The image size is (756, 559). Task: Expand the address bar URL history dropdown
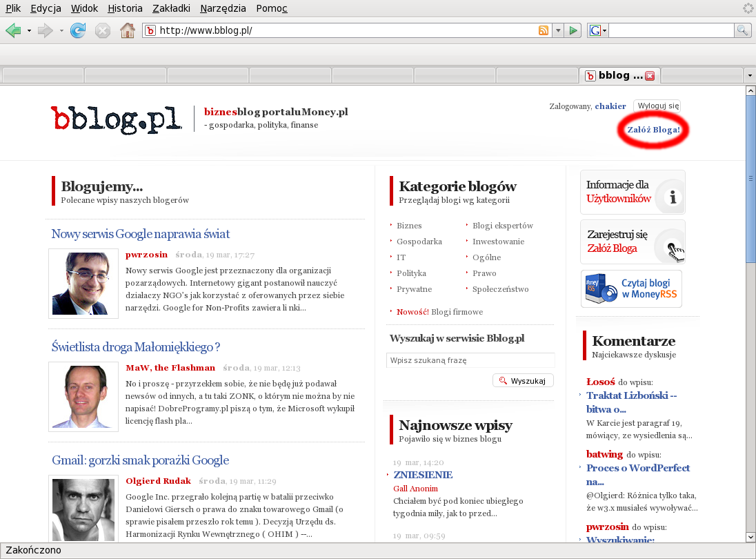pyautogui.click(x=557, y=30)
